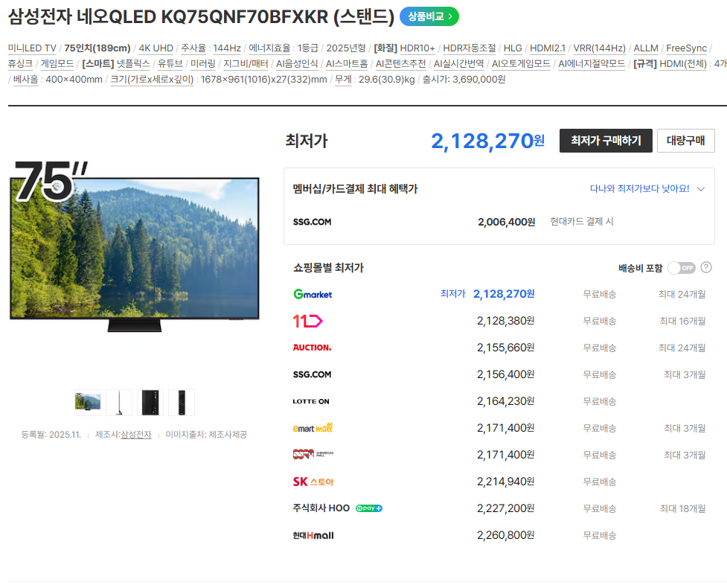Click the 최저가 구매하기 button

point(606,141)
